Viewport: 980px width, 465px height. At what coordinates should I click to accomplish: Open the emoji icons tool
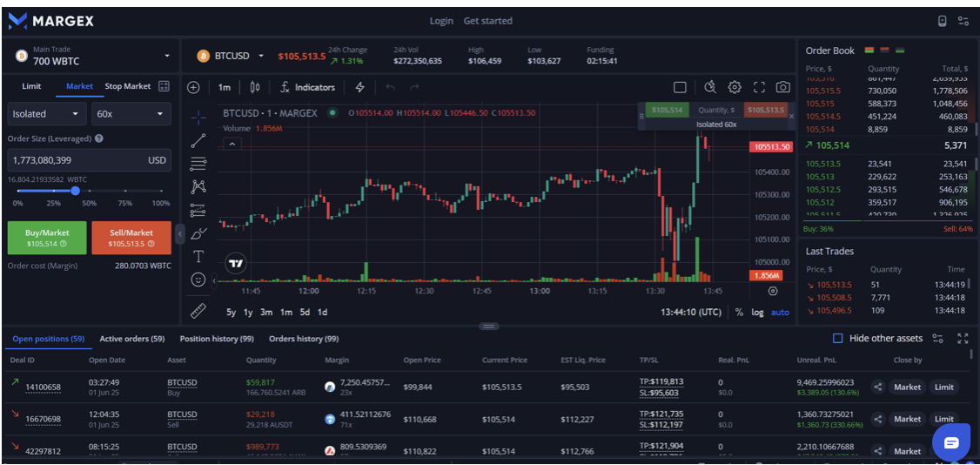pos(198,280)
